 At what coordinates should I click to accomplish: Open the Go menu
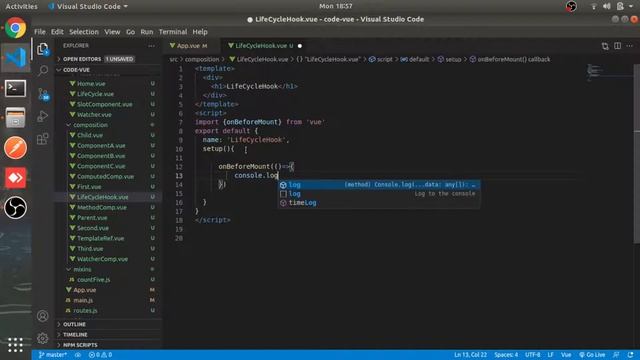tap(130, 32)
